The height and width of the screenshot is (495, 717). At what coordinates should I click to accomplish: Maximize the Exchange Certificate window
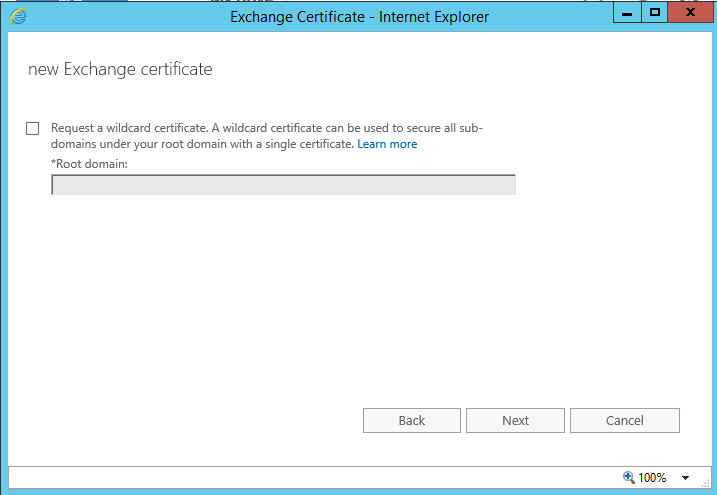click(x=655, y=14)
